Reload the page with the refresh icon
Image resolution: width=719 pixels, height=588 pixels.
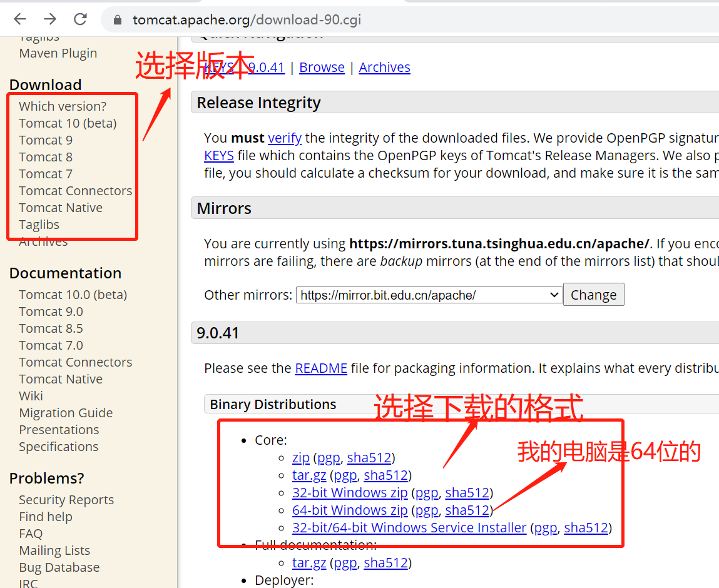[80, 19]
